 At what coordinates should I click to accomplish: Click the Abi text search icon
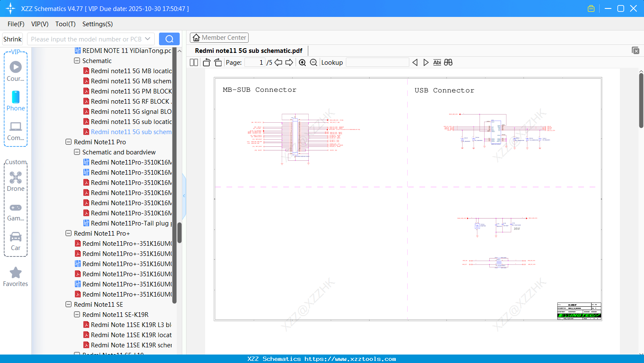tap(437, 62)
